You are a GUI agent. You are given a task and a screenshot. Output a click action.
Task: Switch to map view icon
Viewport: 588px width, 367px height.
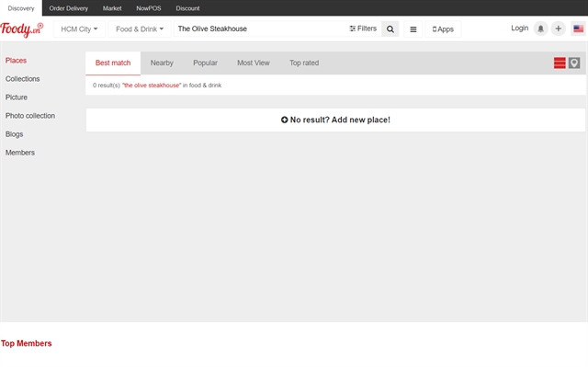coord(573,63)
